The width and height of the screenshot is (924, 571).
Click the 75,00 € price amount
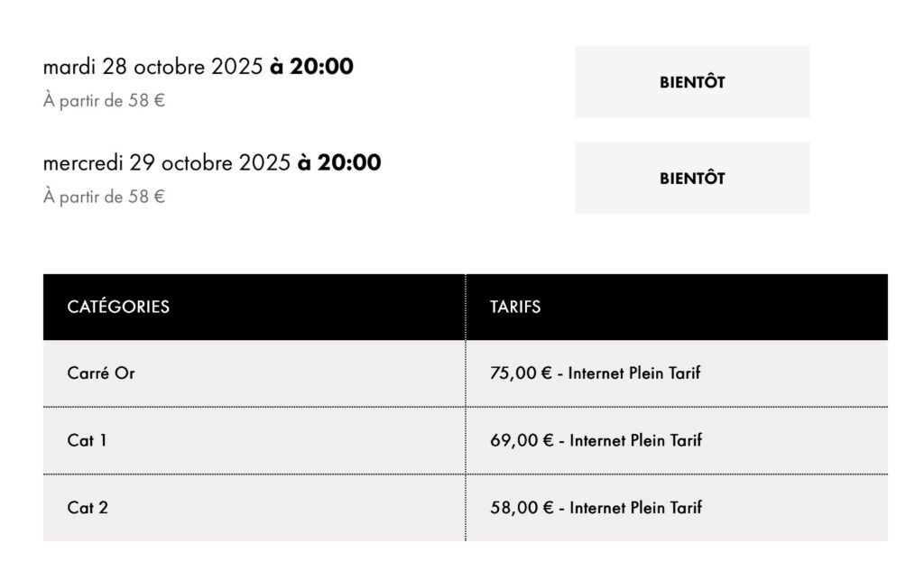(521, 373)
